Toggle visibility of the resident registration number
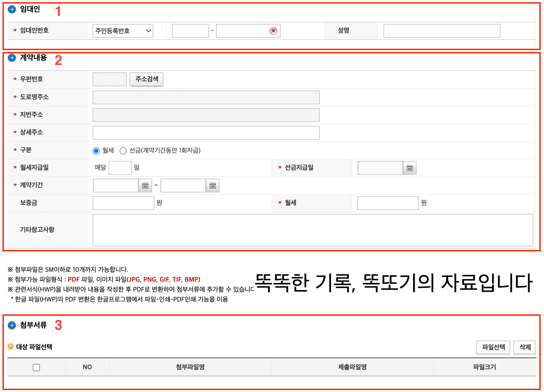544x392 pixels. pyautogui.click(x=273, y=31)
